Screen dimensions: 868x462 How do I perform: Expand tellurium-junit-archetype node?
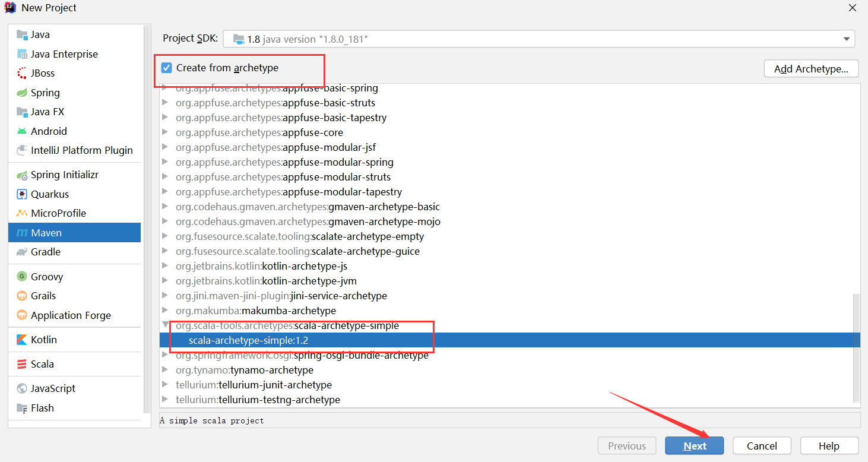click(165, 385)
